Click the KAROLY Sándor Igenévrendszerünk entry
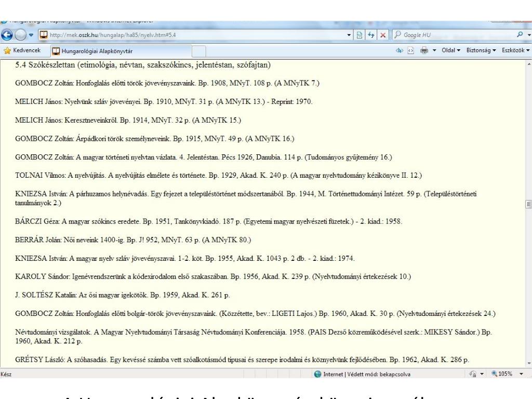This screenshot has height=399, width=532. 213,276
